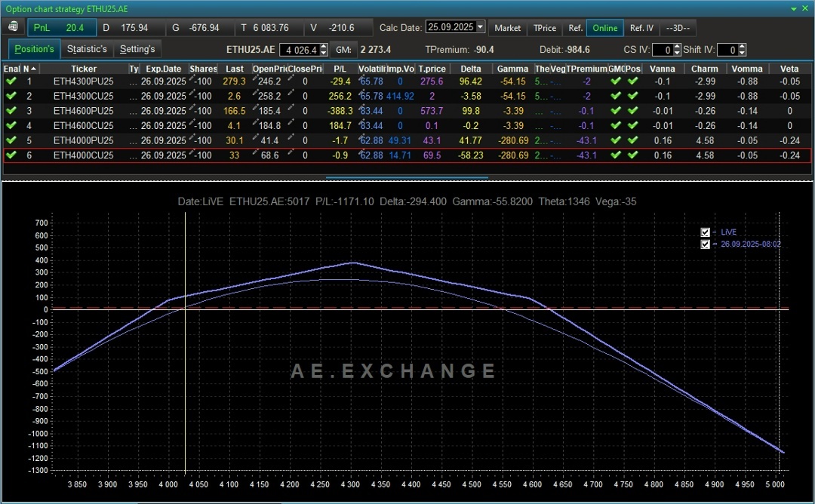Click the calculator icon left of PnL
The height and width of the screenshot is (504, 815).
point(14,27)
